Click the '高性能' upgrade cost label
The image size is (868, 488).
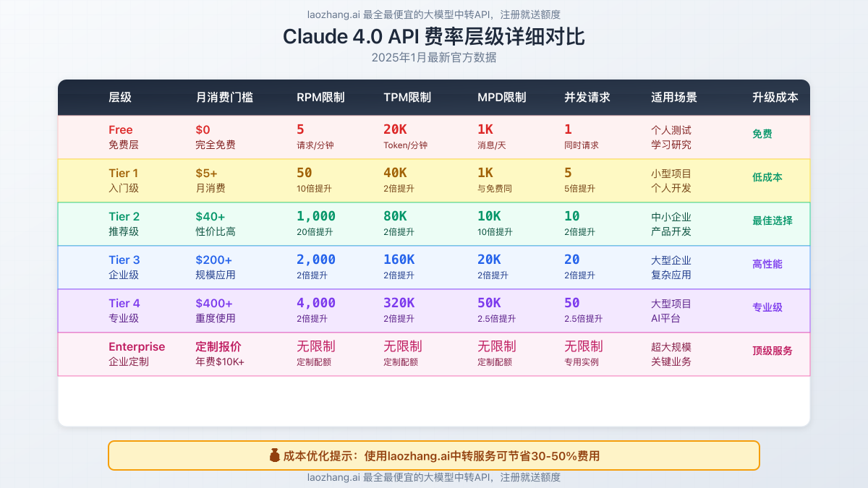click(x=767, y=264)
